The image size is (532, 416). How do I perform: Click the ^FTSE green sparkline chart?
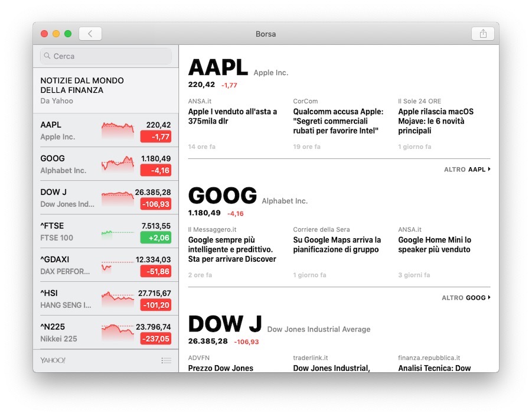point(118,234)
